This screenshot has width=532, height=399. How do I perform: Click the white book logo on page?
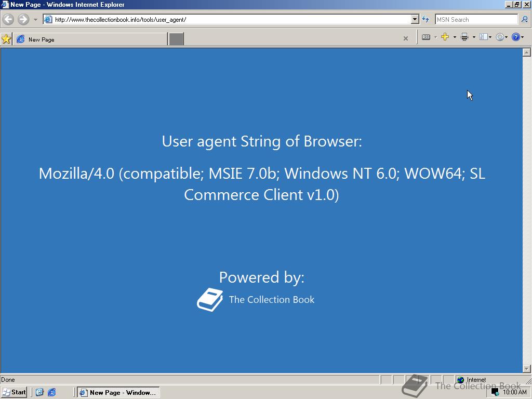210,300
